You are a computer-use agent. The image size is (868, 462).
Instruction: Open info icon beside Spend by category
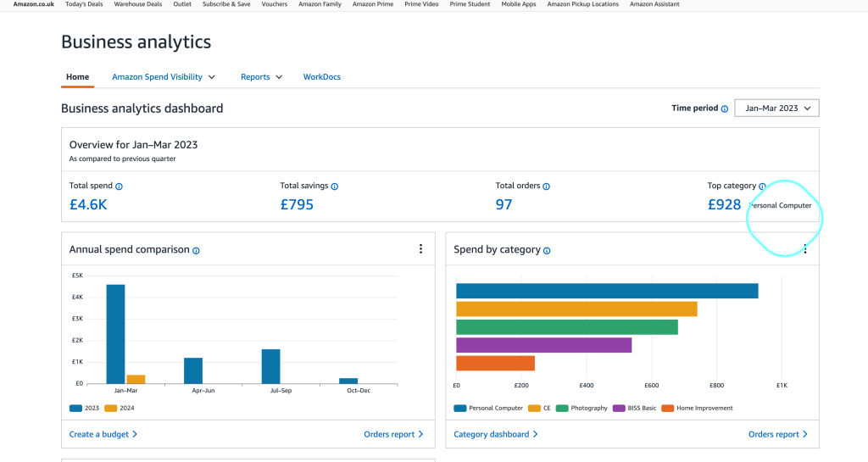click(547, 251)
